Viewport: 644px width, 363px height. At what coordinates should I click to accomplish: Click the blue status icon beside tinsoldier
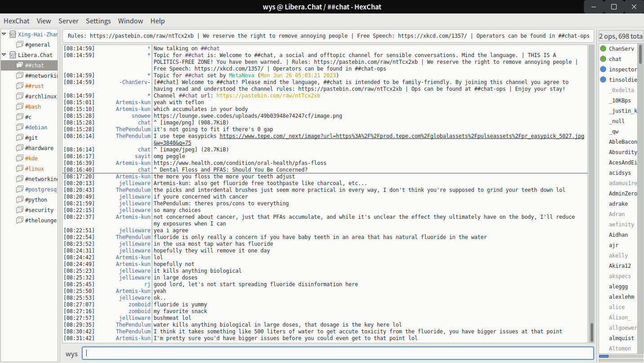pos(603,80)
